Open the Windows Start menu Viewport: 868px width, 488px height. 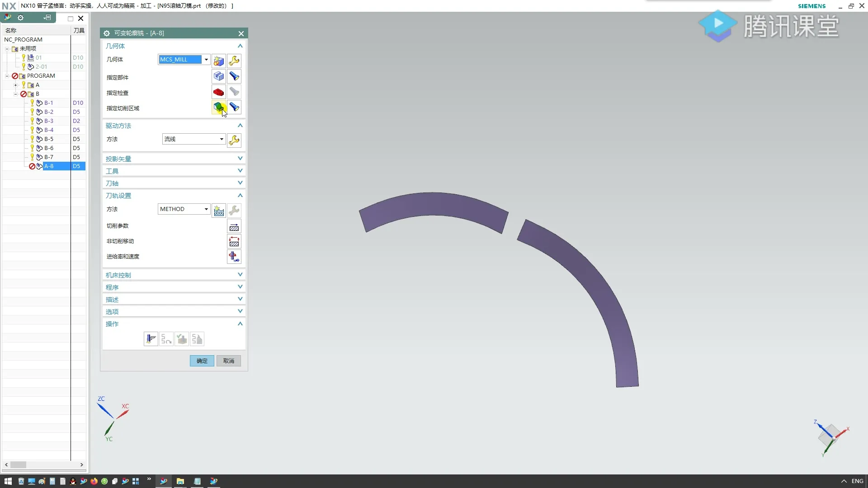[8, 481]
